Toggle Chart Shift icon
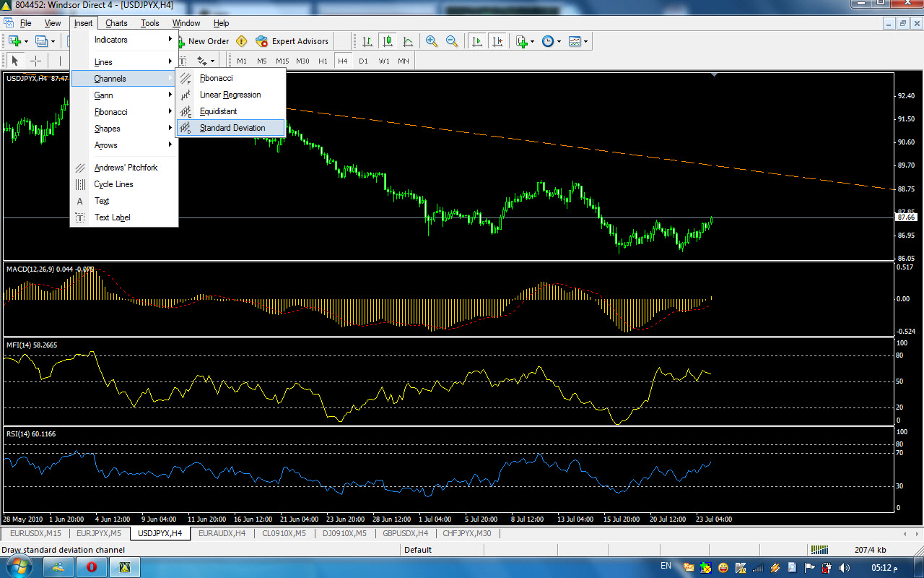Image resolution: width=924 pixels, height=578 pixels. click(x=497, y=41)
